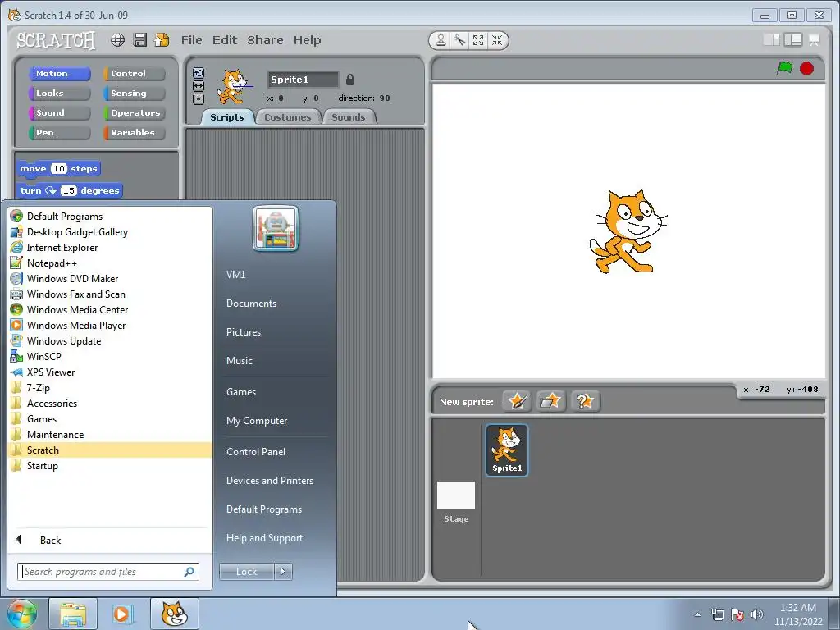Select the Sprite1 thumbnail in sprite list
Viewport: 840px width, 630px height.
click(507, 450)
